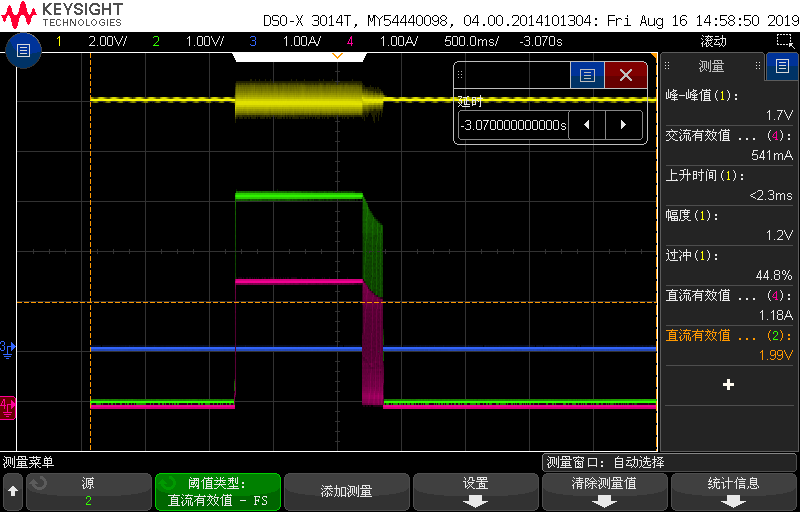Click the delay dialog drag handle dots
Image resolution: width=800 pixels, height=512 pixels.
460,75
